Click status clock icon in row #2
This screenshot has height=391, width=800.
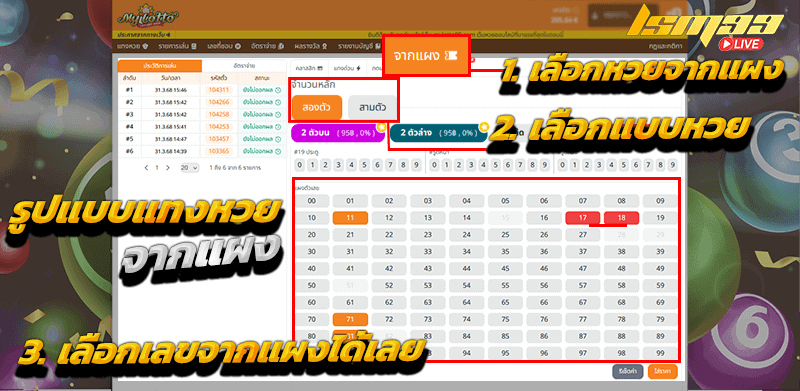coord(278,102)
